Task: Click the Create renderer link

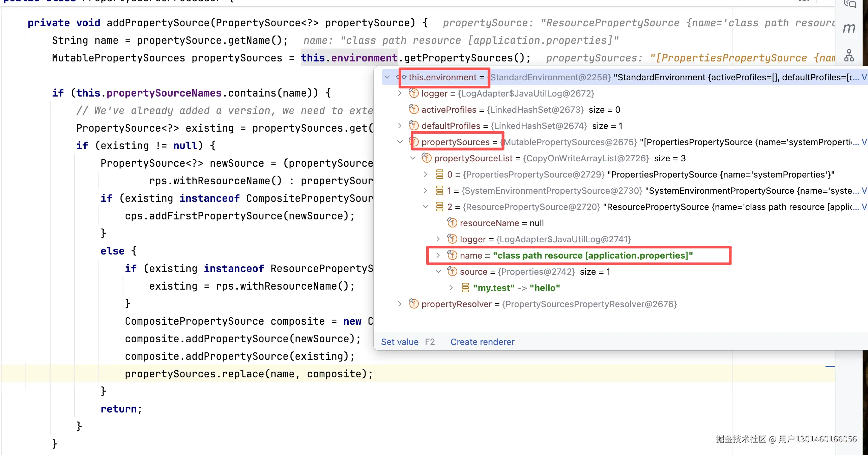Action: pyautogui.click(x=482, y=342)
